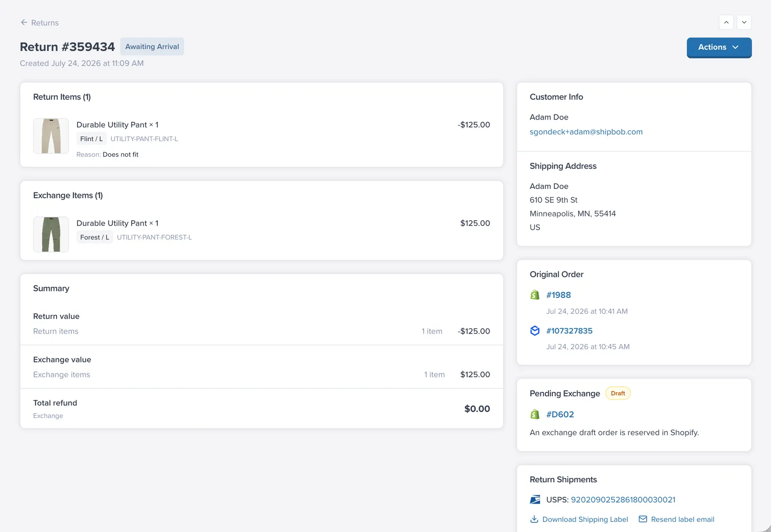Viewport: 771px width, 532px height.
Task: Click the Flint / L variant tag
Action: click(x=92, y=139)
